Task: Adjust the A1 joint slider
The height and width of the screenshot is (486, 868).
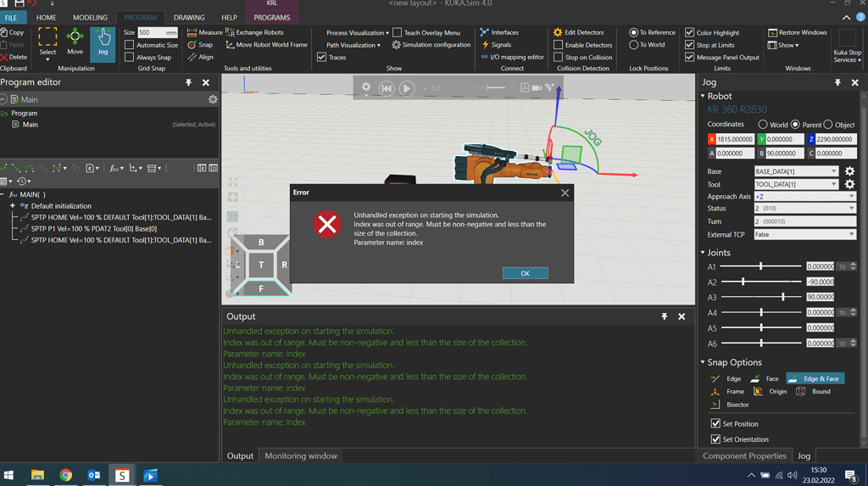Action: (x=761, y=266)
